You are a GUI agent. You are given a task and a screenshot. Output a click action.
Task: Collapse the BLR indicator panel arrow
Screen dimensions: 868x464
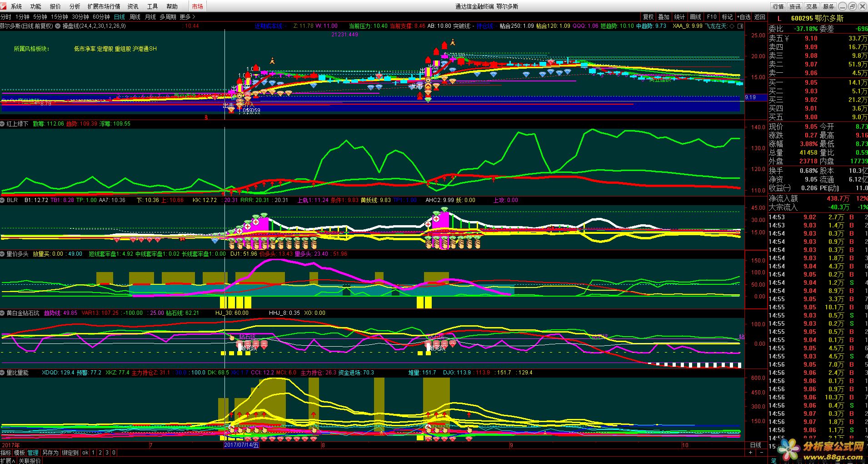[3, 200]
